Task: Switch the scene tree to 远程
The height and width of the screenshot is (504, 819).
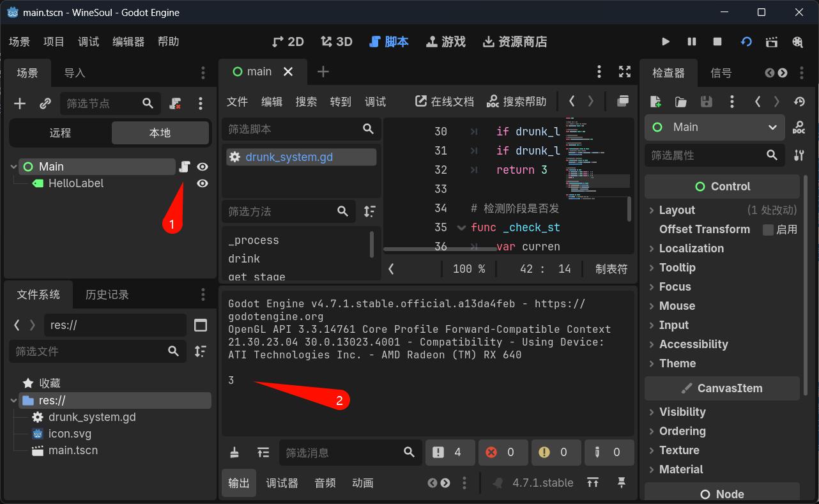Action: pos(60,133)
